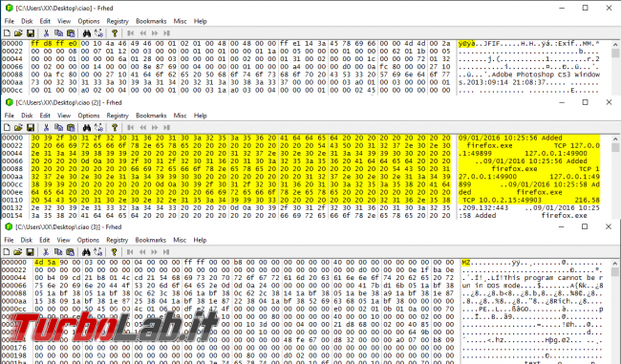Help question mark icon in the ciao (3) toolbar
Screen dimensions: 621x364
[114, 252]
